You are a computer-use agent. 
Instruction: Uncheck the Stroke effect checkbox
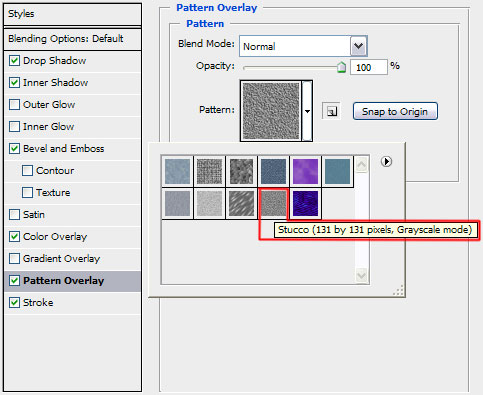pyautogui.click(x=14, y=303)
